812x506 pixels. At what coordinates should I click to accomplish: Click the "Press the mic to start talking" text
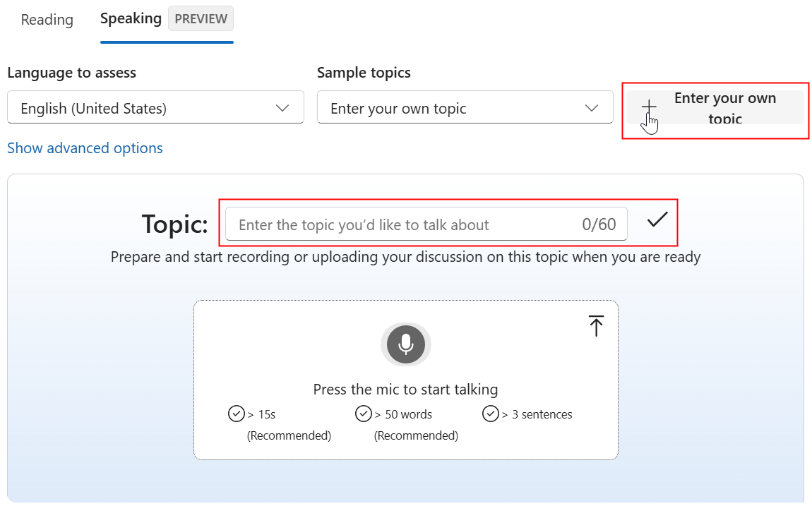(x=405, y=390)
